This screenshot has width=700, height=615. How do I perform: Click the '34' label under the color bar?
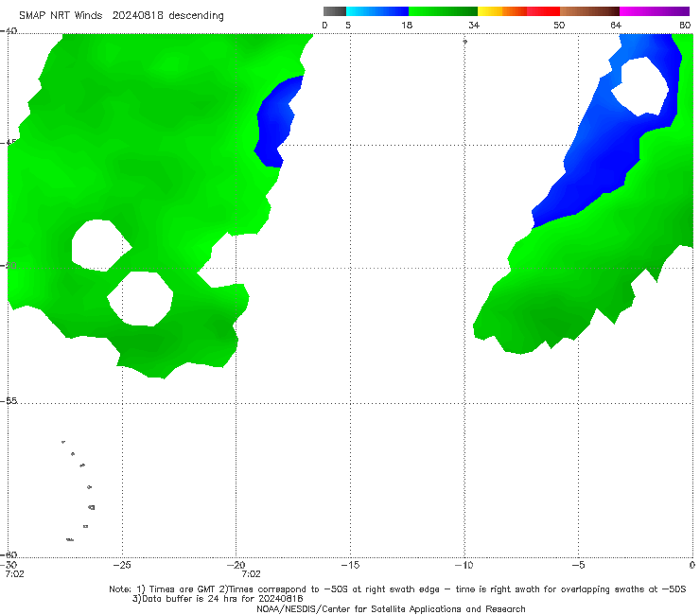coord(474,26)
